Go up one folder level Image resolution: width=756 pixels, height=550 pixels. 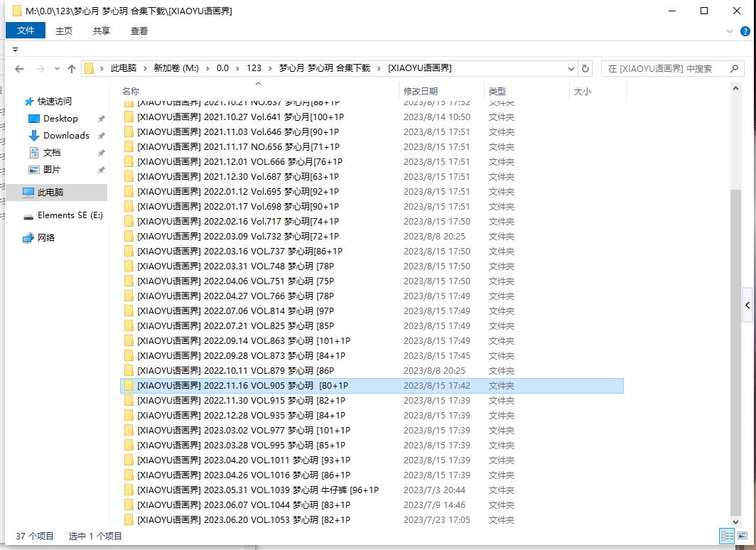click(72, 69)
